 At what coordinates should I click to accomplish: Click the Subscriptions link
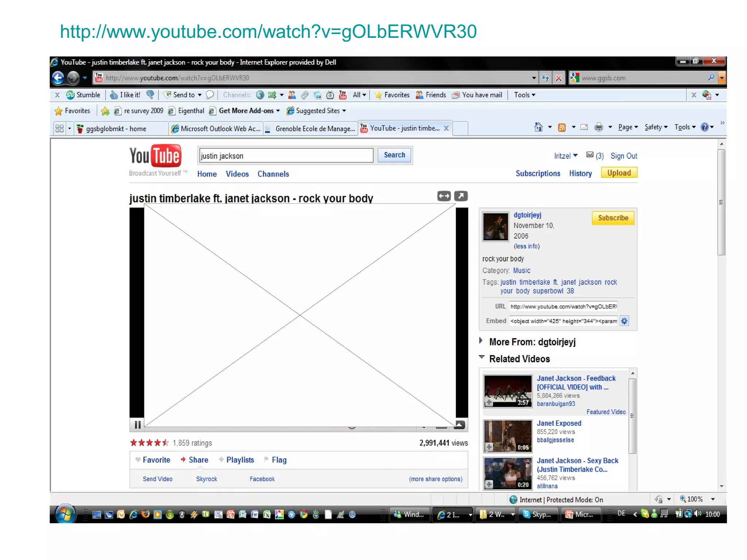538,174
